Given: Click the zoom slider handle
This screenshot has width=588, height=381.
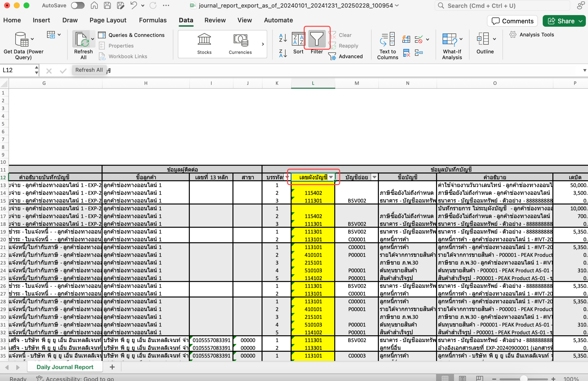Looking at the screenshot, I should click(x=524, y=379).
